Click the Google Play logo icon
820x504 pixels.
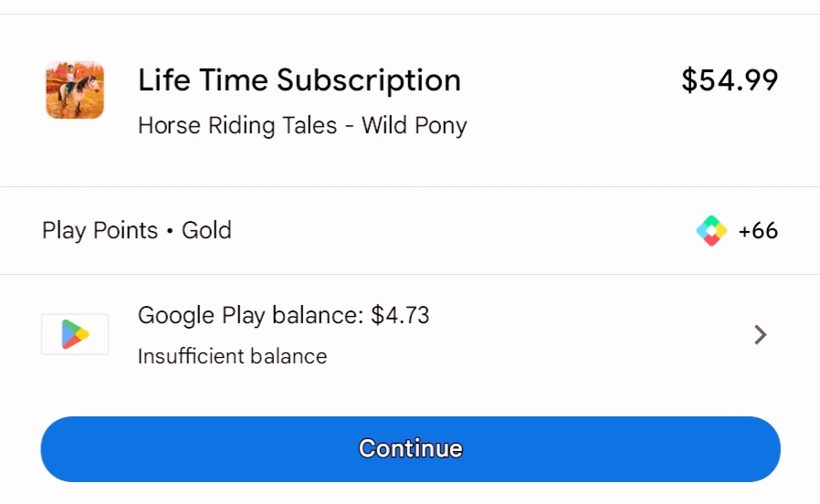coord(75,334)
